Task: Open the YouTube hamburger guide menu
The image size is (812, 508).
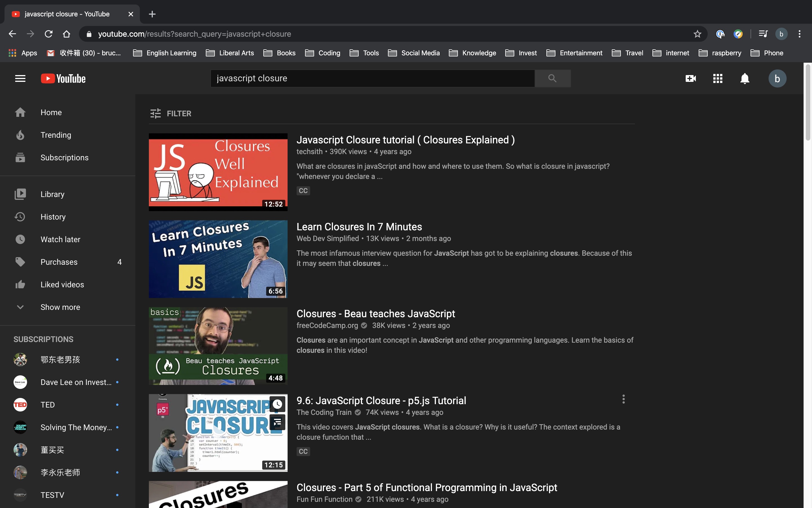Action: tap(20, 79)
